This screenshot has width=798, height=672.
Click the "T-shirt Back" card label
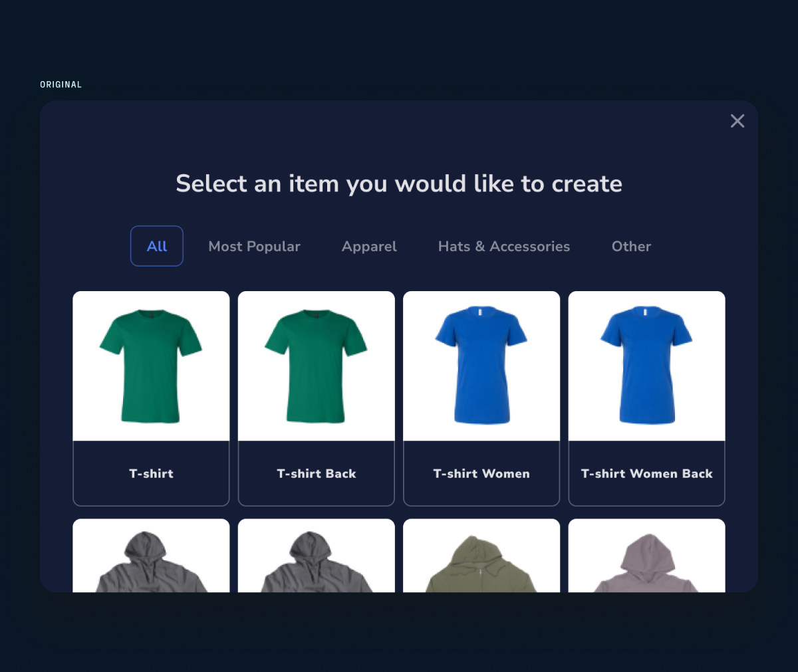pos(317,473)
